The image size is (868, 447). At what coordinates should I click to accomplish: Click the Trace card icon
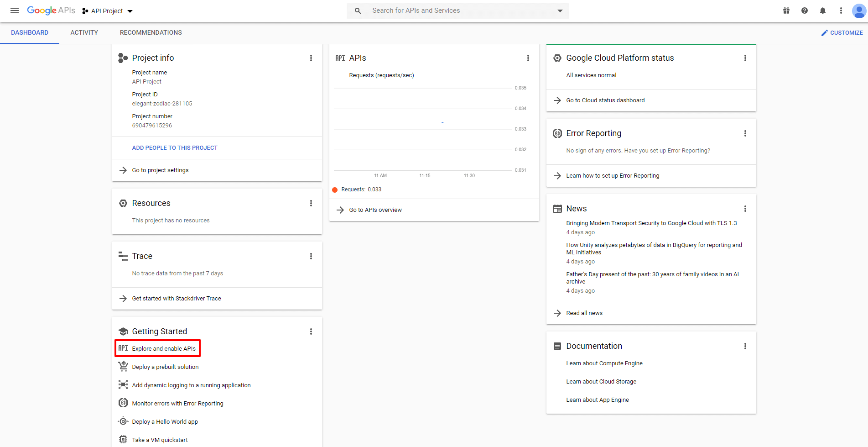(123, 256)
